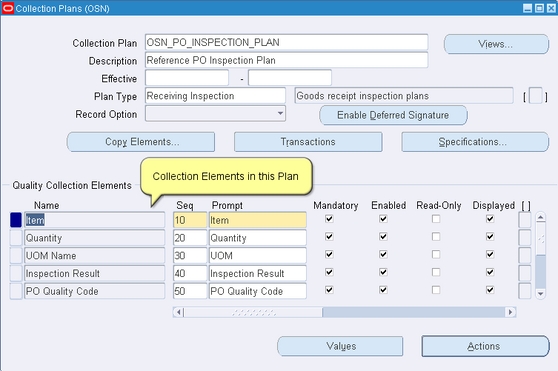The height and width of the screenshot is (371, 558).
Task: Maximize the Collection Plans window
Action: 539,8
